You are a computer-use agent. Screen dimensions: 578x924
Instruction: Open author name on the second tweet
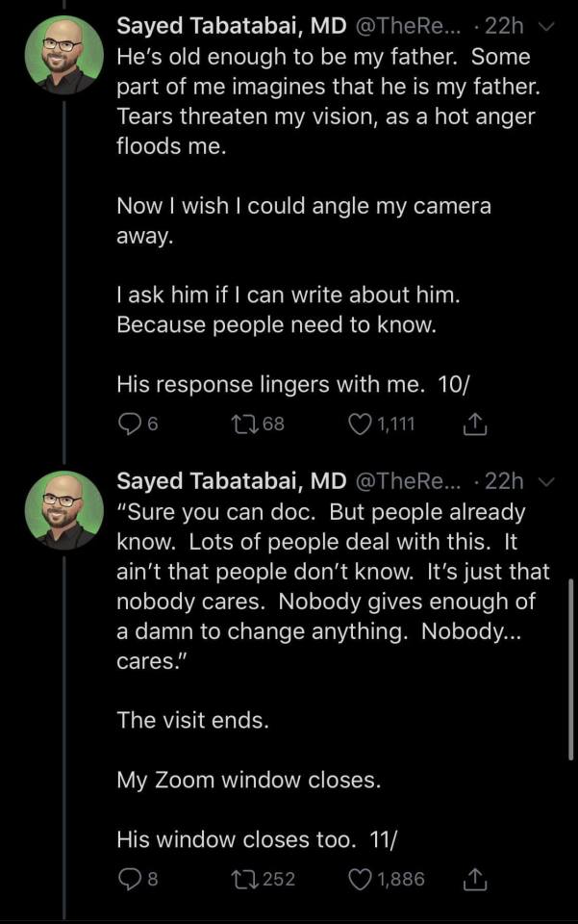231,479
